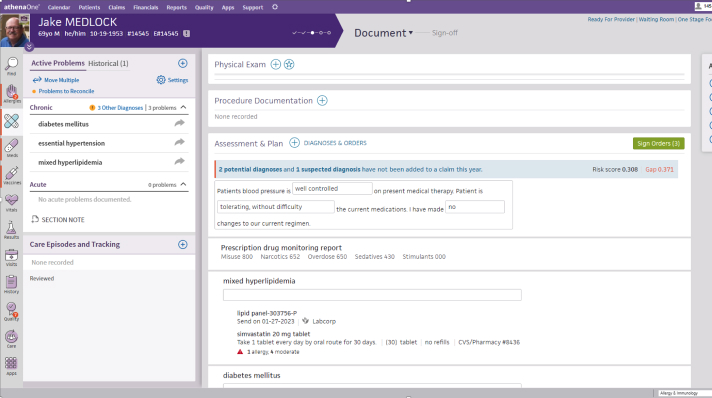Open the lipid panel-303756-P order

(x=267, y=313)
